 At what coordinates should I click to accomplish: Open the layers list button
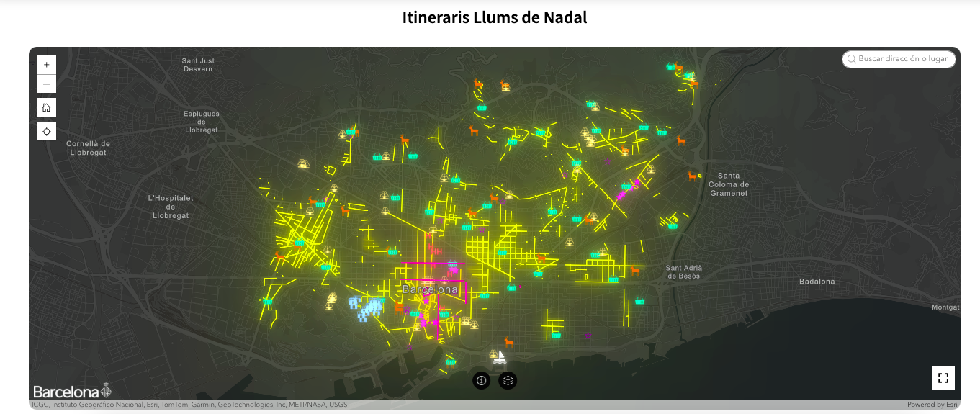(508, 380)
